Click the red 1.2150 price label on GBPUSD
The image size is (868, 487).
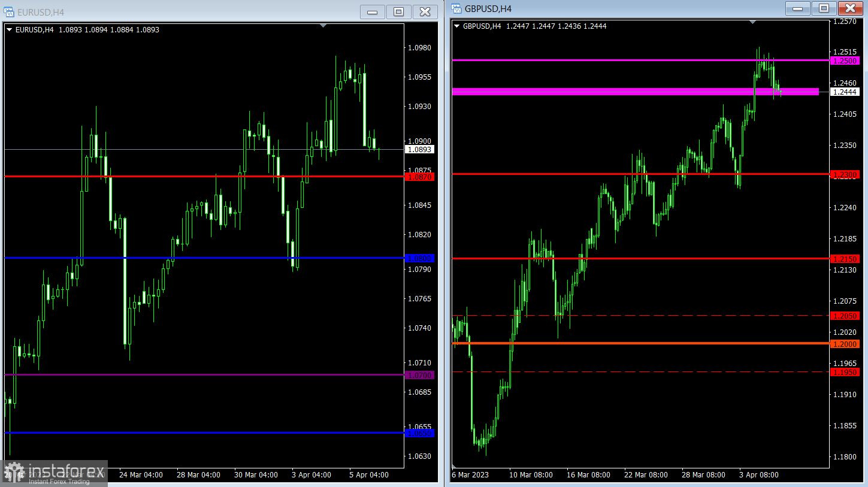845,259
